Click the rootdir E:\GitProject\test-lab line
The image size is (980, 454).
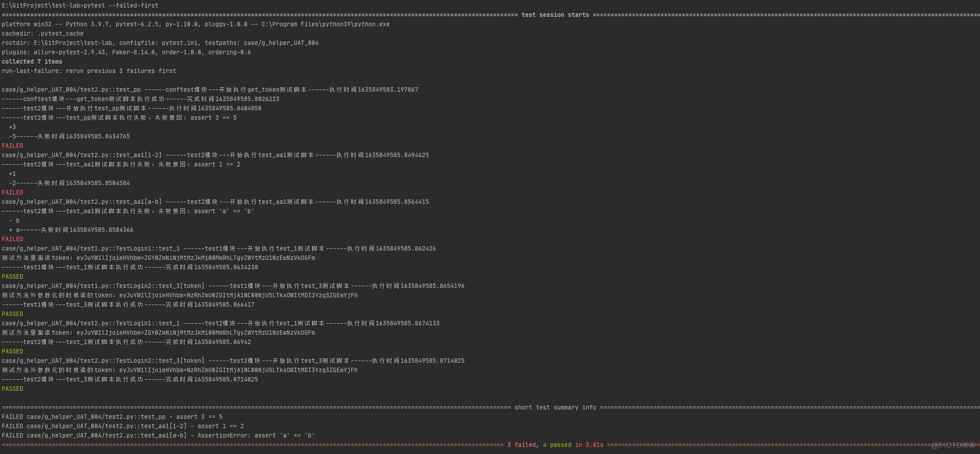pos(160,43)
